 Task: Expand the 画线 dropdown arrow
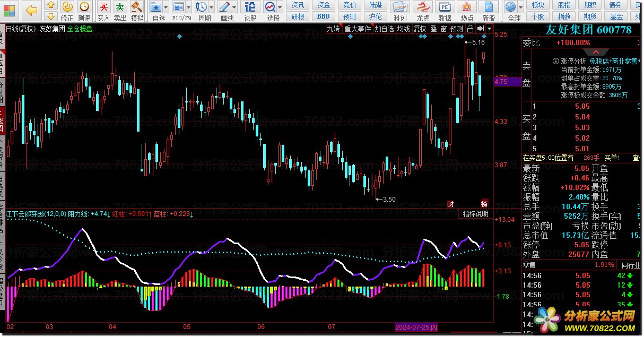click(235, 7)
